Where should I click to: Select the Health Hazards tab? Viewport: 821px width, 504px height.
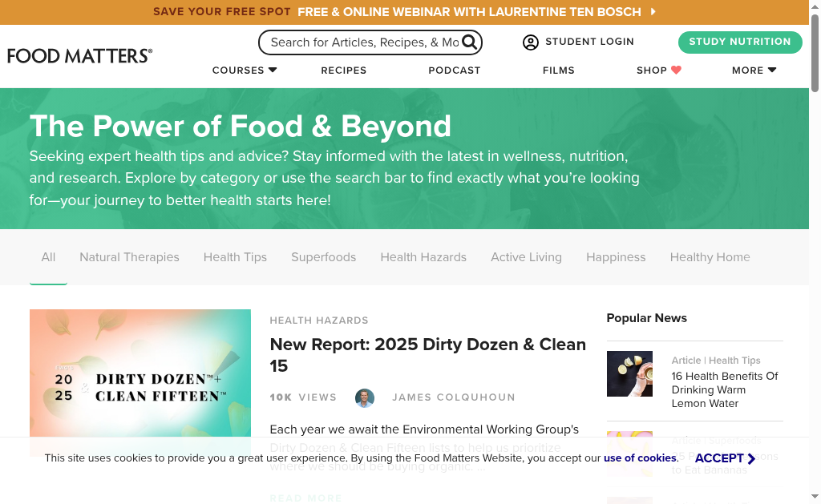[423, 257]
